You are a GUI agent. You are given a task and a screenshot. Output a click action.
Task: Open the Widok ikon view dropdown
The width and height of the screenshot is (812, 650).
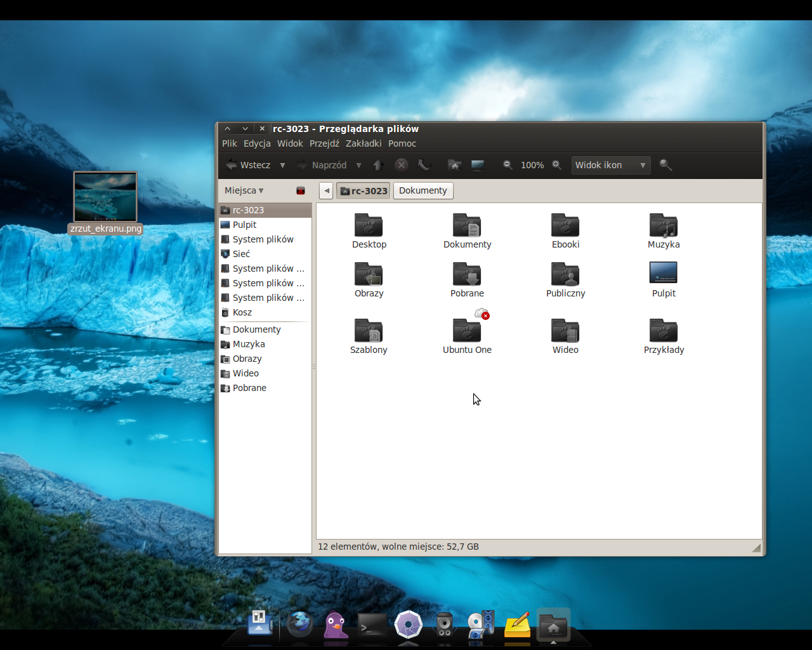point(610,165)
